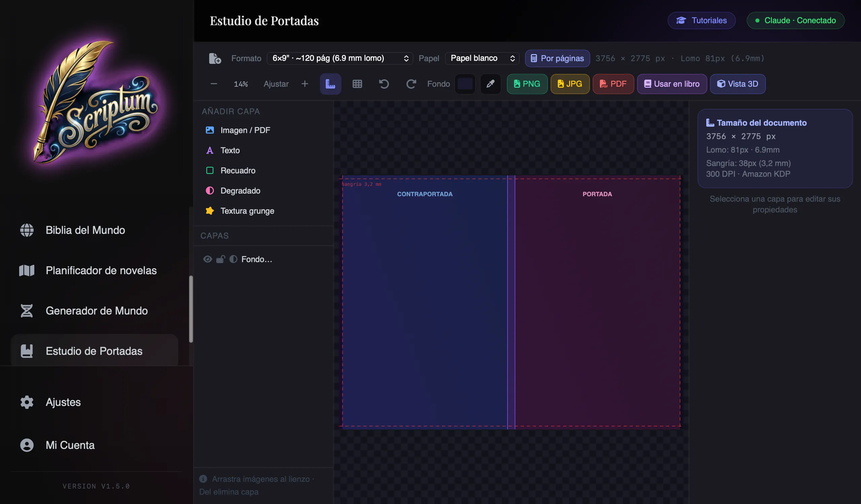Screen dimensions: 861x504
Task: Open Biblia del Mundo in sidebar
Action: (x=94, y=230)
